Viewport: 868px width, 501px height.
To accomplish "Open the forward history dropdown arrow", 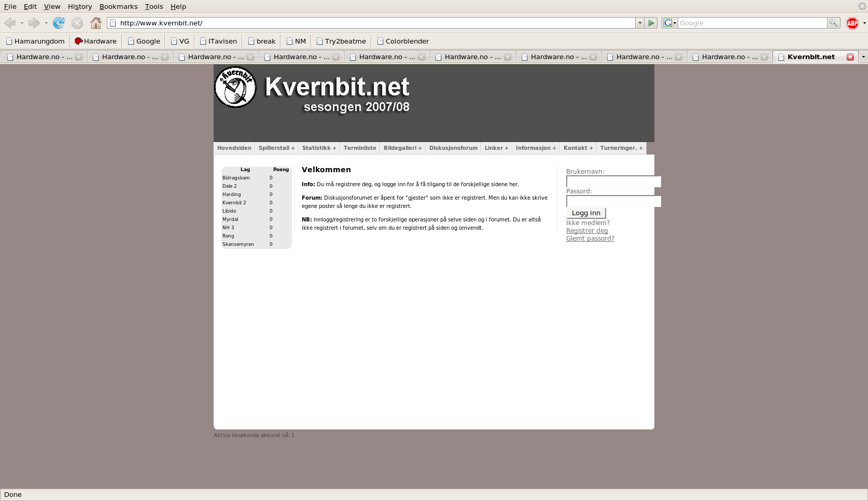I will pos(46,23).
